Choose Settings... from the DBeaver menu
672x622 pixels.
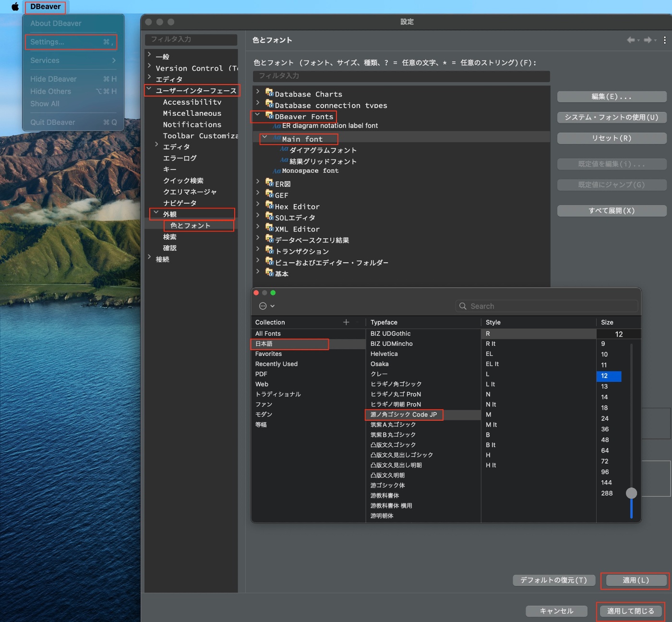tap(71, 42)
